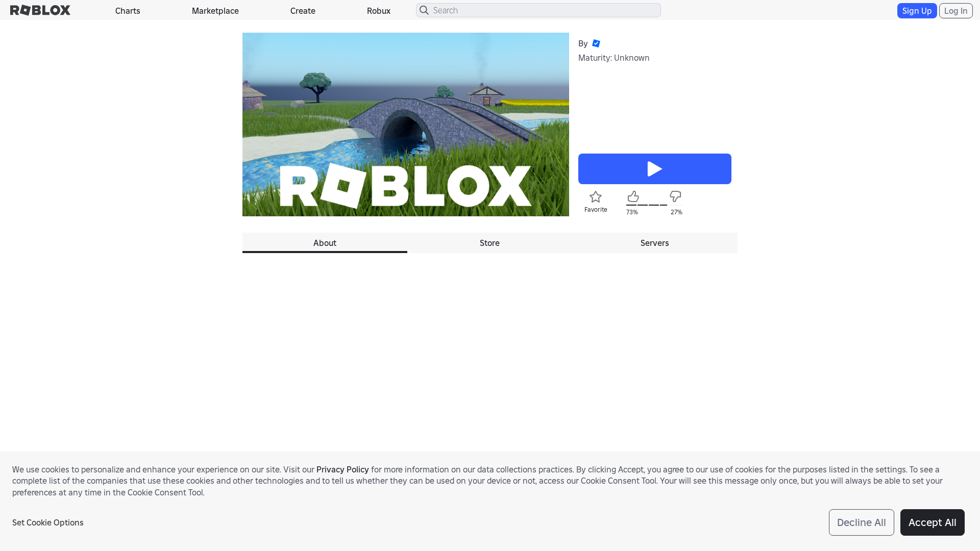Click the 73% likes value
The height and width of the screenshot is (551, 980).
(632, 212)
